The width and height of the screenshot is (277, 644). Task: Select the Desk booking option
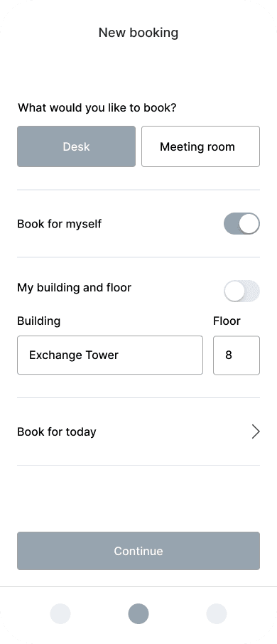(76, 146)
